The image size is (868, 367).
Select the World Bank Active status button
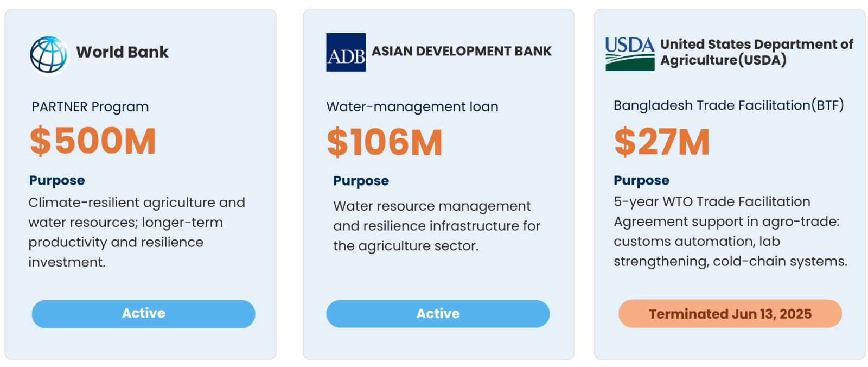pos(143,314)
